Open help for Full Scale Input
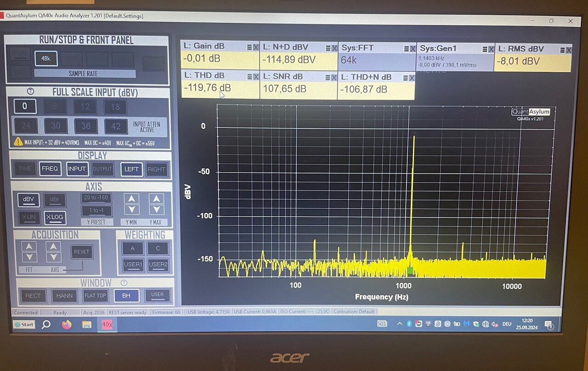 31,91
